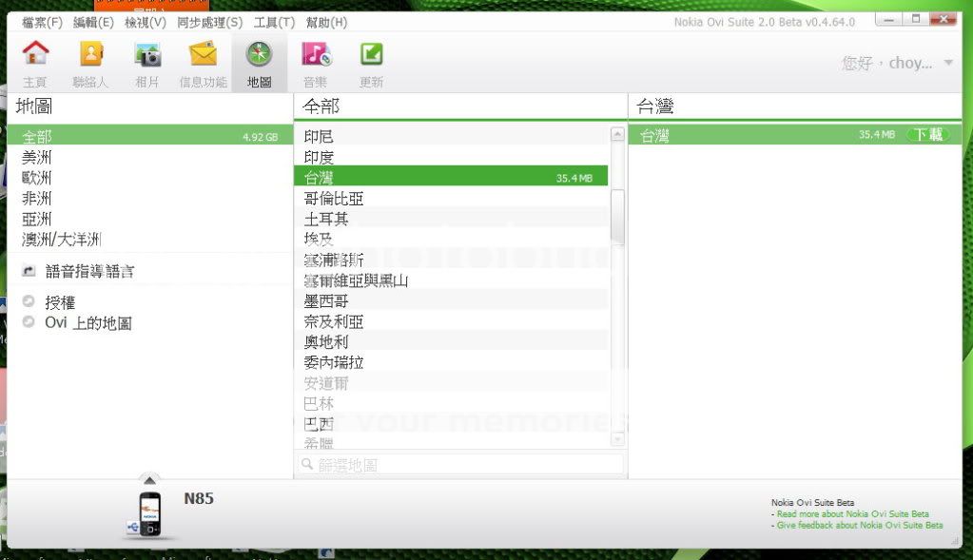Maximize the Nokia Ovi Suite window

916,19
